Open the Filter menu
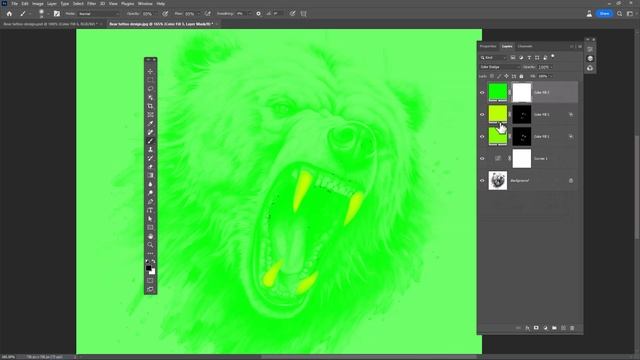This screenshot has height=360, width=640. (x=91, y=4)
